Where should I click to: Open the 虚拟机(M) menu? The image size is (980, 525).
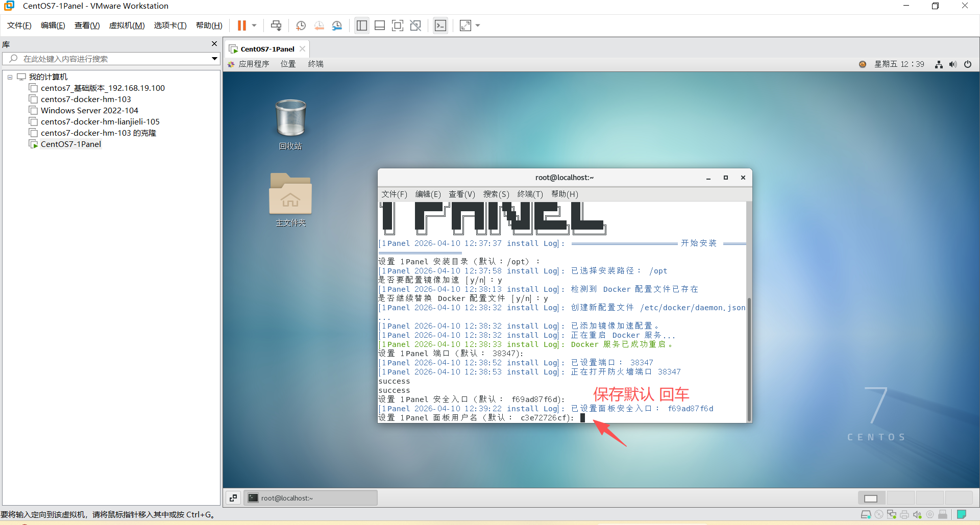[x=127, y=26]
